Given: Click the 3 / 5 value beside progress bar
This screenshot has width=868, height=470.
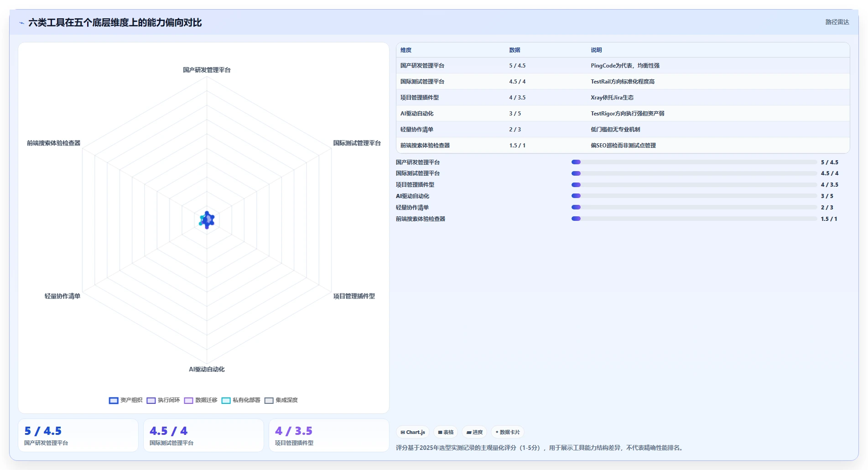Looking at the screenshot, I should click(827, 196).
